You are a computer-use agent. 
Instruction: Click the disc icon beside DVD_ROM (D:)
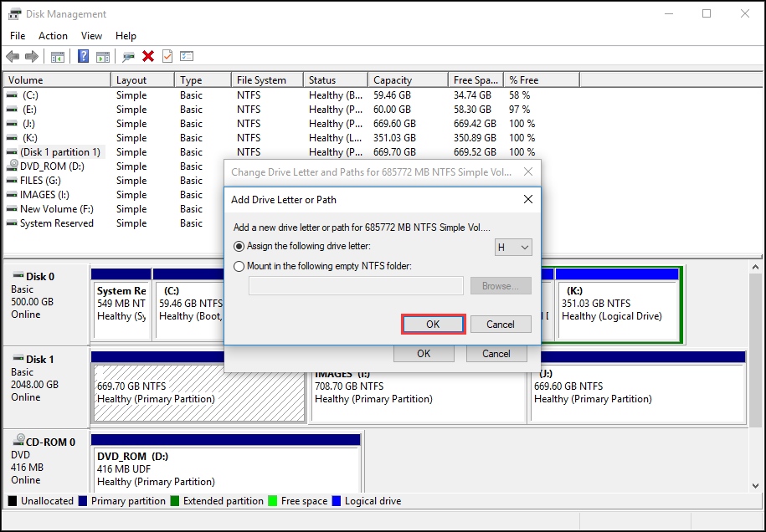(x=13, y=166)
